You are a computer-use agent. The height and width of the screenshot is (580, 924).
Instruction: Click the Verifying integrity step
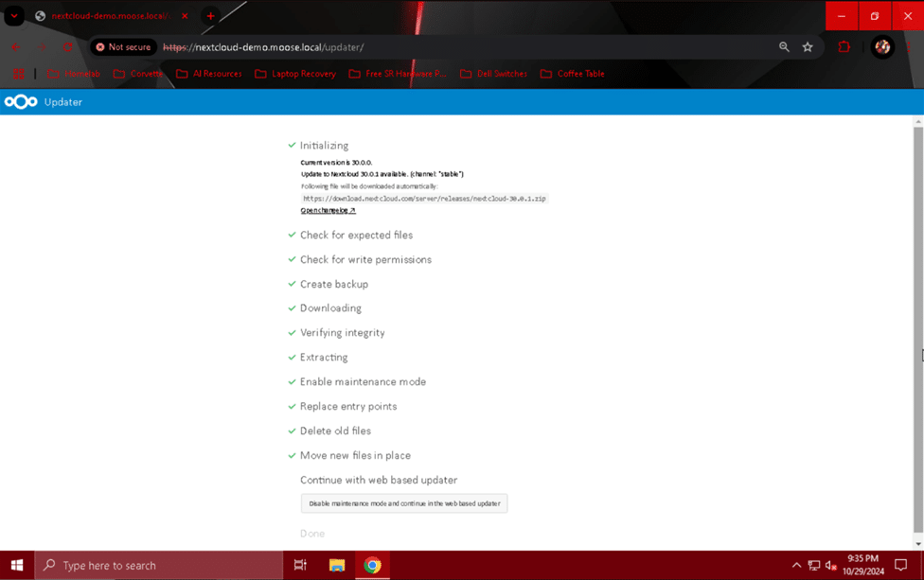point(343,333)
